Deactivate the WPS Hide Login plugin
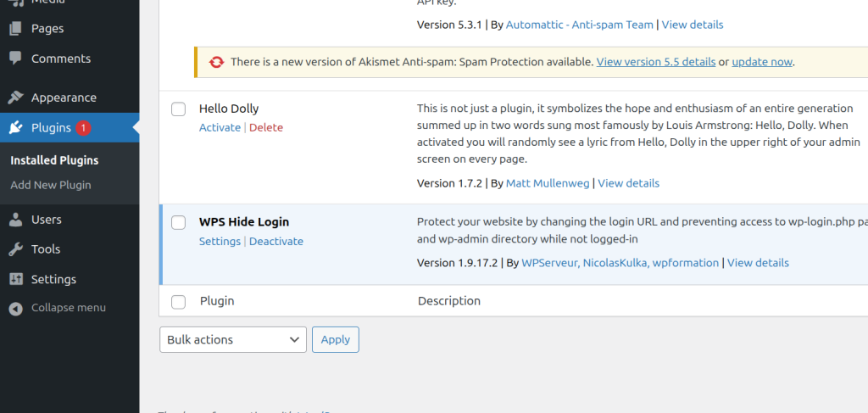The image size is (868, 413). [x=275, y=241]
